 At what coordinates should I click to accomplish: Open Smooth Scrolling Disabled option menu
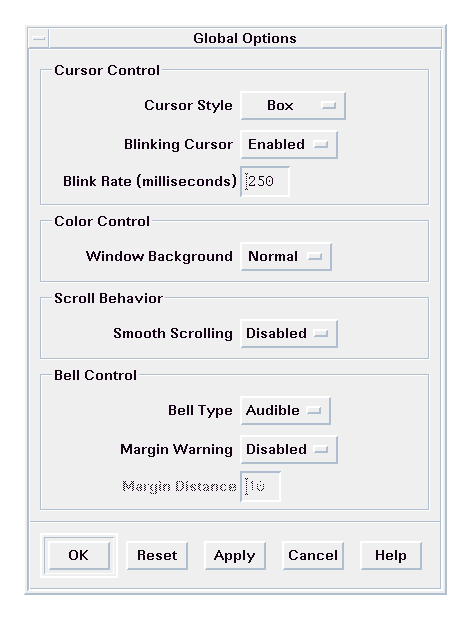click(x=289, y=334)
